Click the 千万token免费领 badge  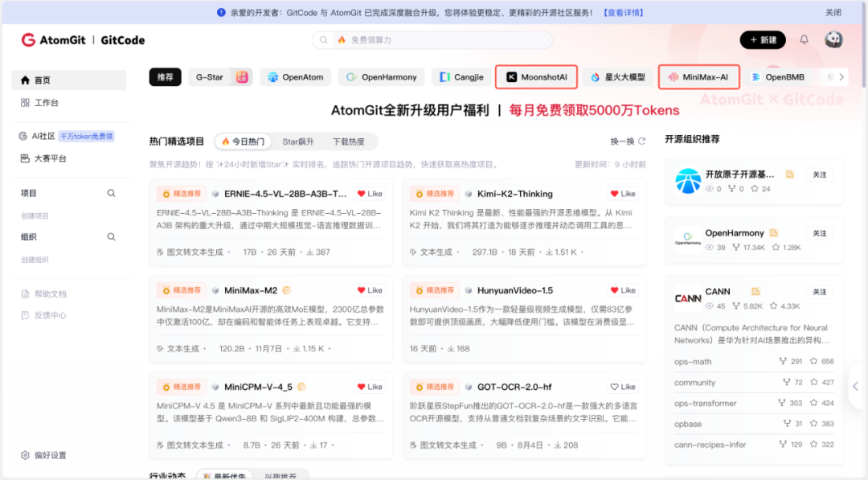(86, 136)
